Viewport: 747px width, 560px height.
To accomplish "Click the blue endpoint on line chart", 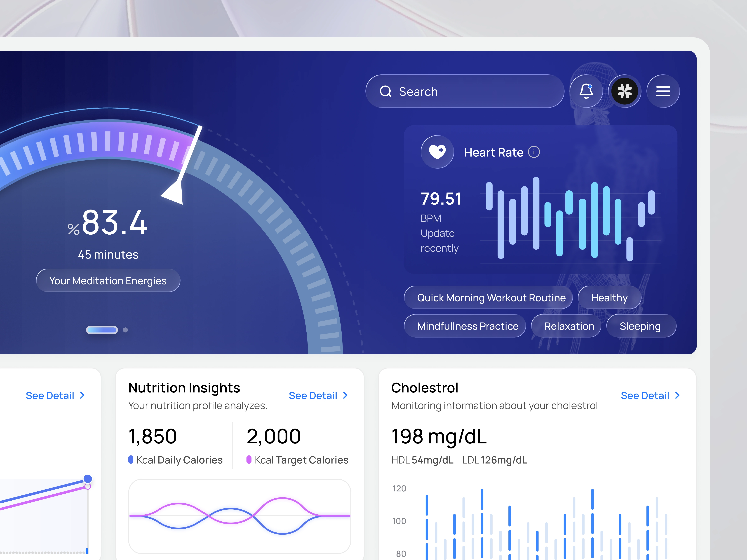I will (x=87, y=479).
